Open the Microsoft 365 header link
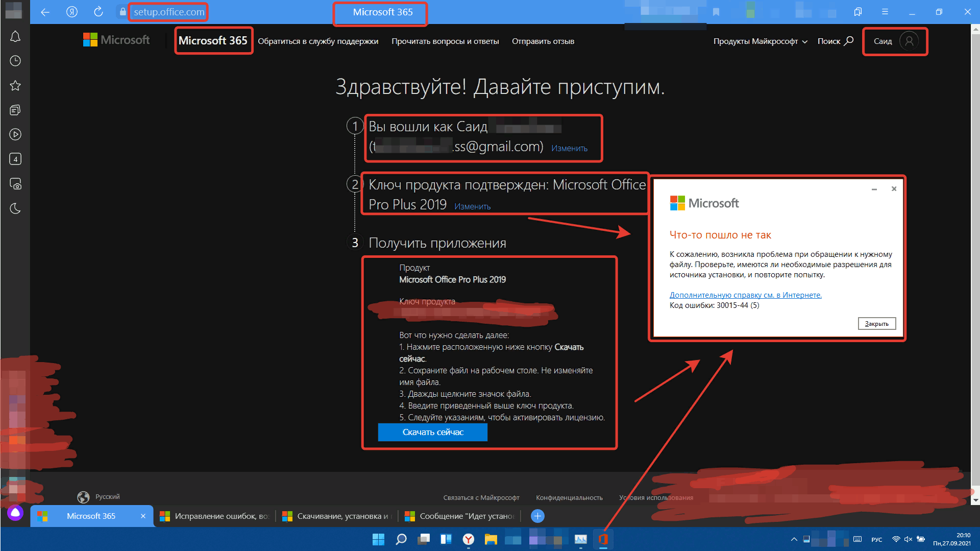This screenshot has height=551, width=980. tap(213, 40)
